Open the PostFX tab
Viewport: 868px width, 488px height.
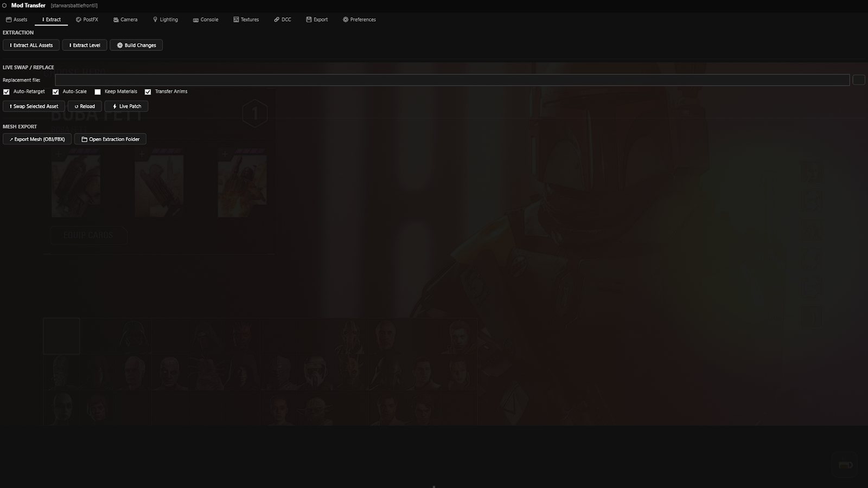(87, 20)
